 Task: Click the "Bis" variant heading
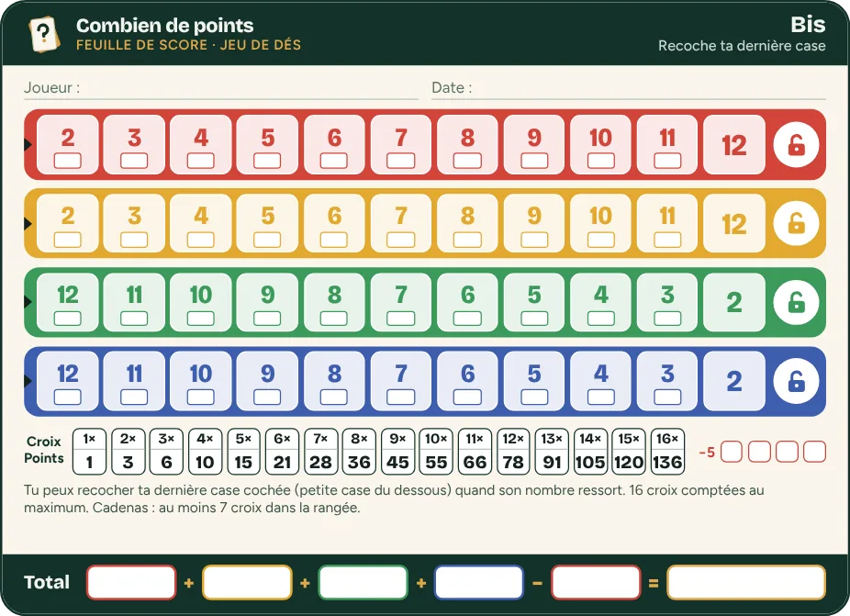tap(808, 25)
